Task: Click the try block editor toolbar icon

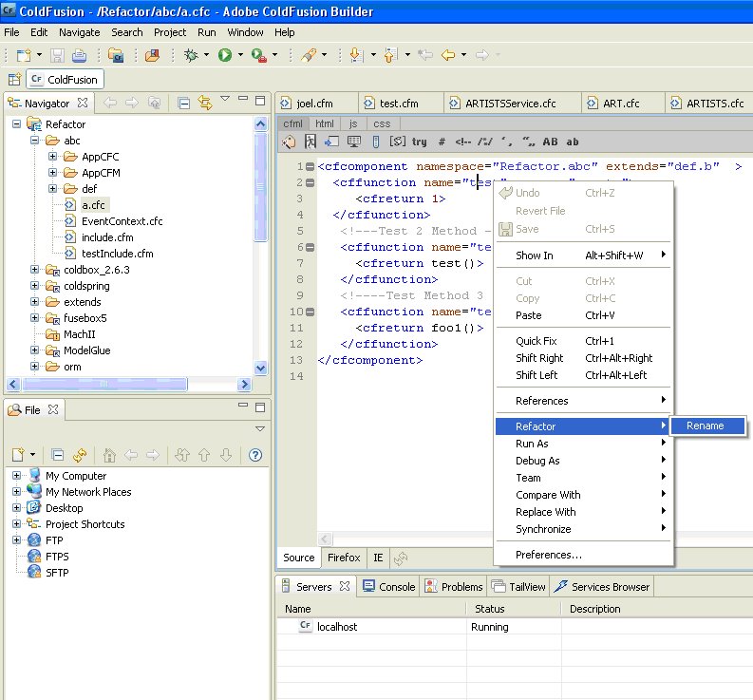Action: (419, 142)
